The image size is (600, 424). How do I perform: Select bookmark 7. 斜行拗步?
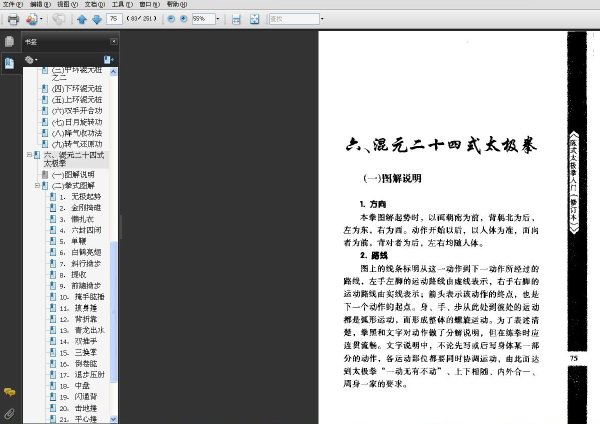(x=80, y=263)
